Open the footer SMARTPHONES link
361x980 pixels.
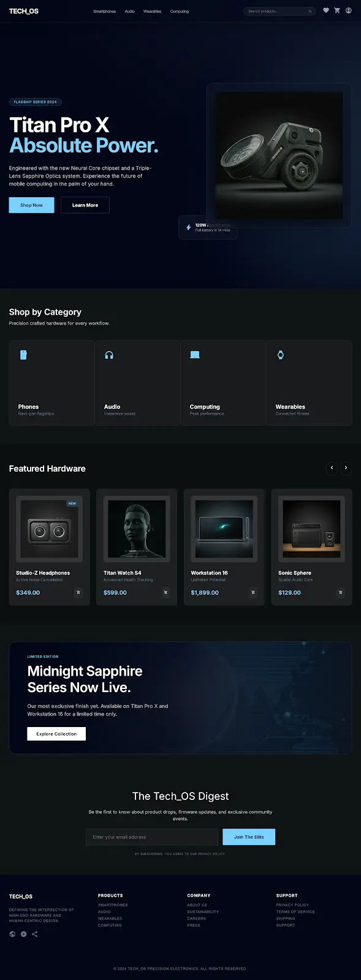113,905
